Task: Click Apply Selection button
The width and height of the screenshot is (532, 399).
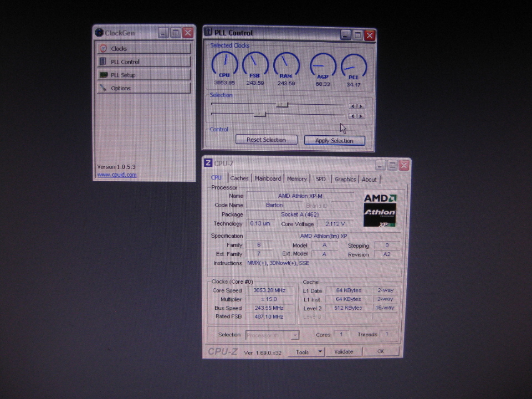Action: pos(335,140)
